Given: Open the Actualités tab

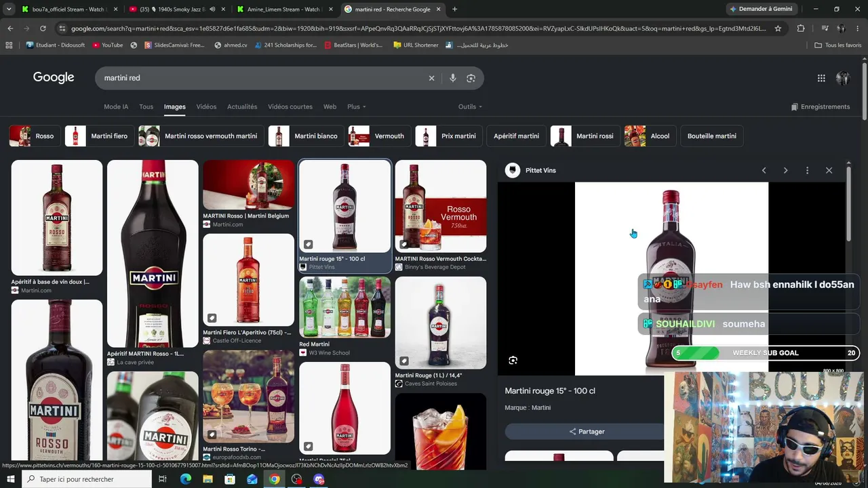Looking at the screenshot, I should pyautogui.click(x=242, y=106).
